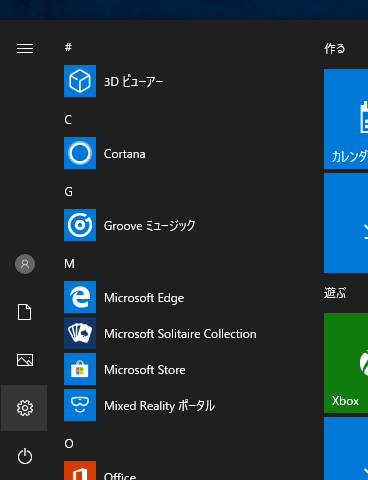Launch the Microsoft Edge icon
Viewport: 368px width, 480px height.
click(x=80, y=297)
